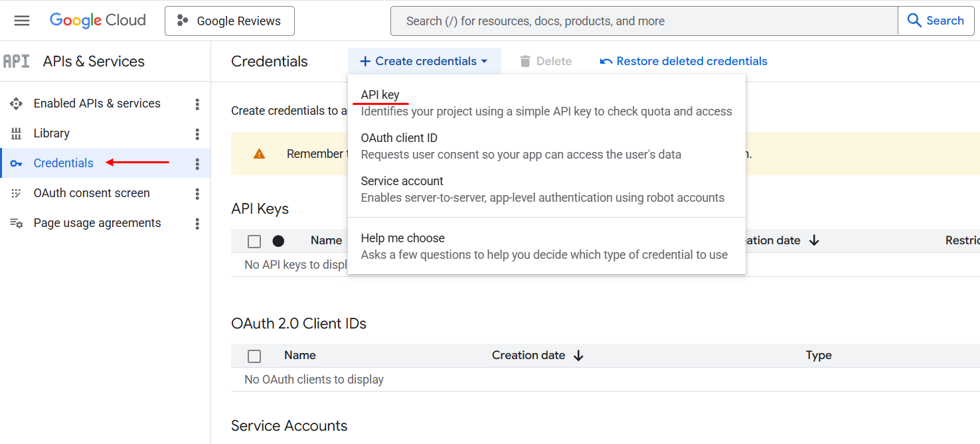Open the Google Reviews project selector

[230, 21]
